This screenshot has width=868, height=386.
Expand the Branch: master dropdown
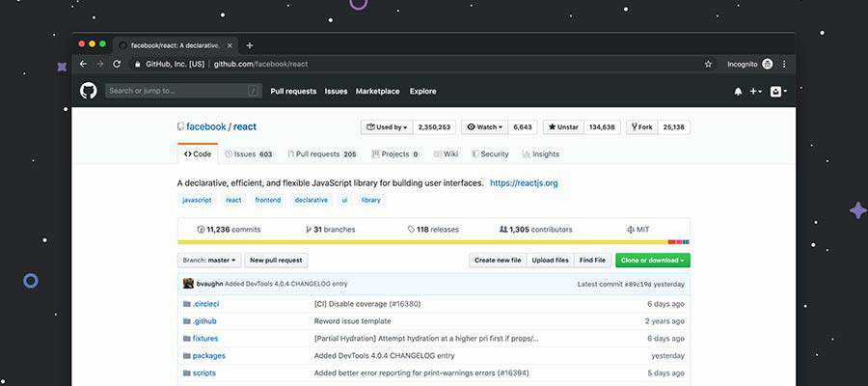pos(208,260)
